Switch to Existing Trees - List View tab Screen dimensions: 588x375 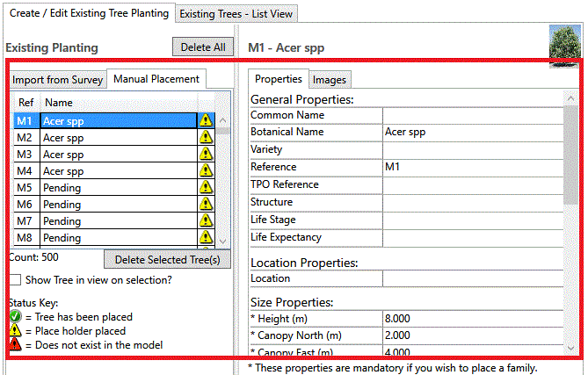(237, 14)
